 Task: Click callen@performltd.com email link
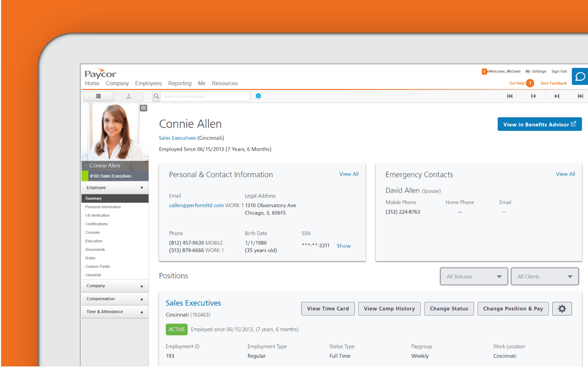(196, 205)
